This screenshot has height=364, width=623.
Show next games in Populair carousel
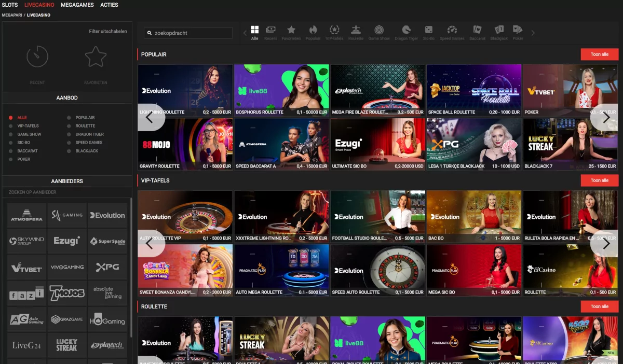click(x=605, y=117)
